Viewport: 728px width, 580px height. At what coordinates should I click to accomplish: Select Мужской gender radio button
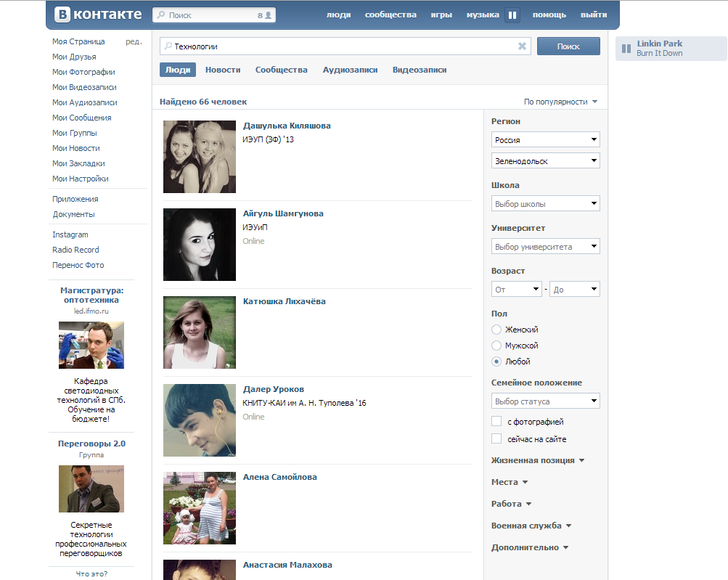[496, 346]
